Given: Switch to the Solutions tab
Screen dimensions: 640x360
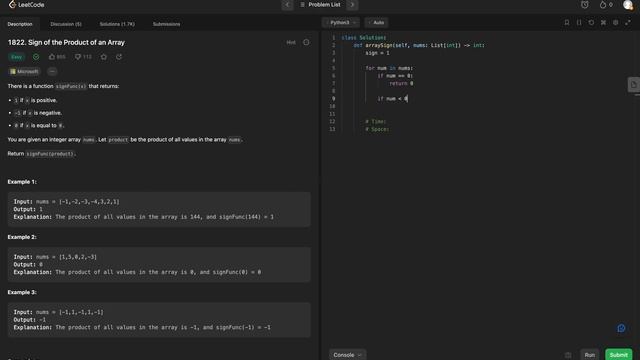Looking at the screenshot, I should pyautogui.click(x=117, y=24).
